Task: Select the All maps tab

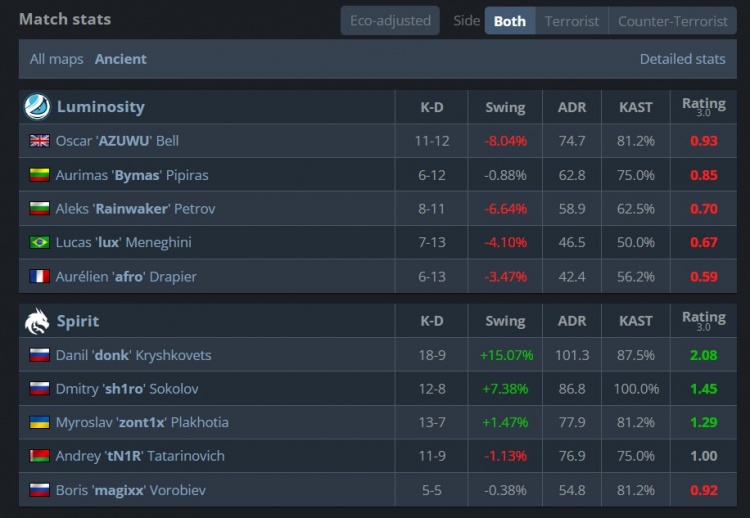Action: pyautogui.click(x=56, y=59)
